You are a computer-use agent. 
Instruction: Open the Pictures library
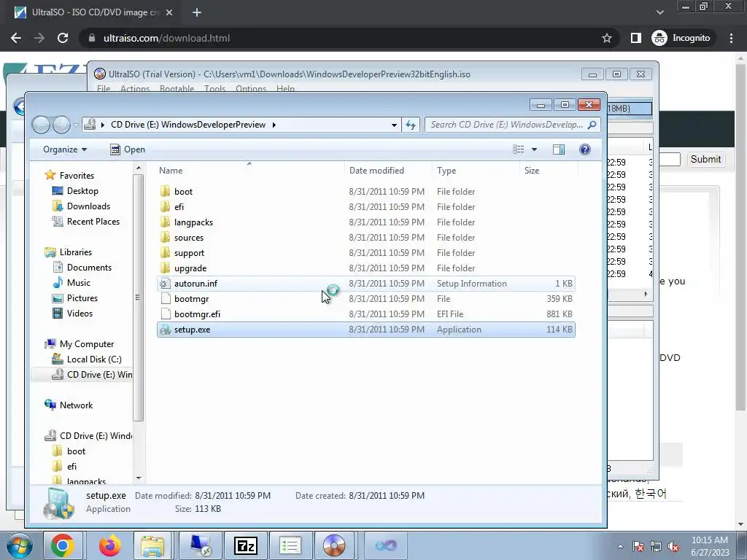82,298
